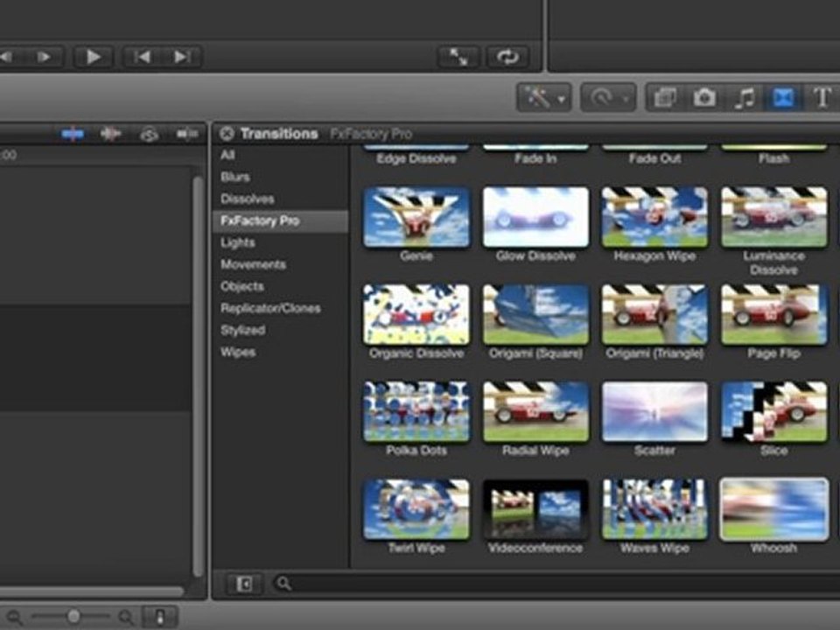The image size is (840, 630).
Task: Open the clip appearance switch button
Action: tap(159, 617)
